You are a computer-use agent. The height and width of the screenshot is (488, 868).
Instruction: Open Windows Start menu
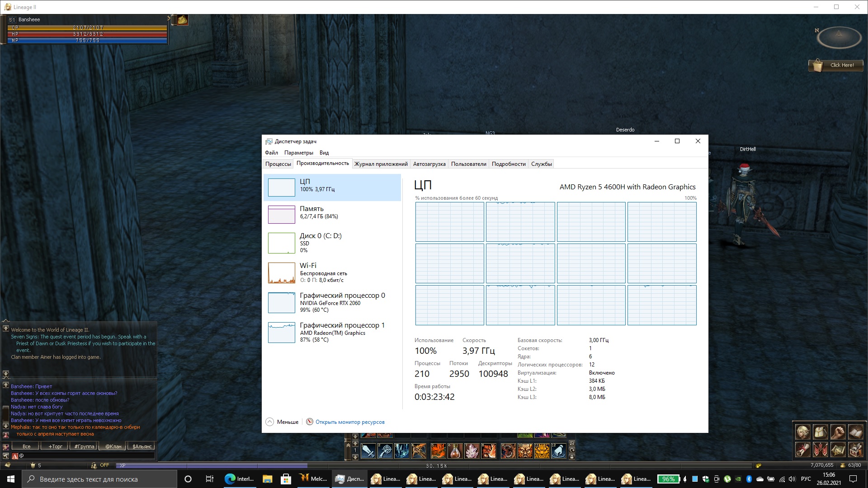[11, 479]
